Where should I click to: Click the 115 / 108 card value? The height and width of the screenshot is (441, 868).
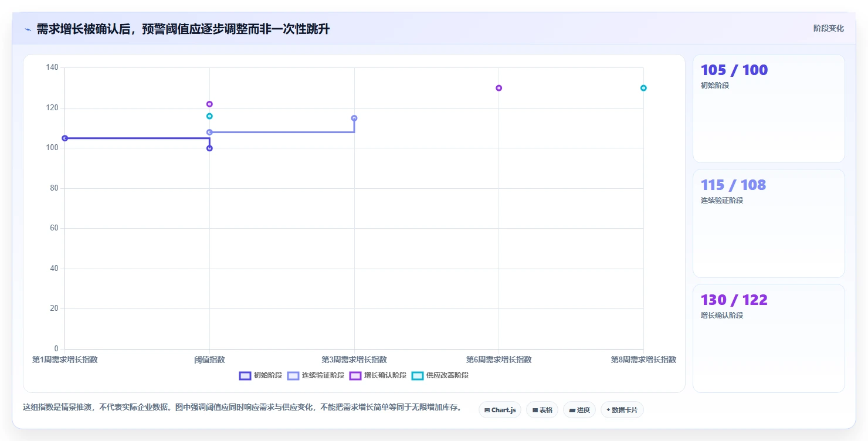click(x=733, y=185)
